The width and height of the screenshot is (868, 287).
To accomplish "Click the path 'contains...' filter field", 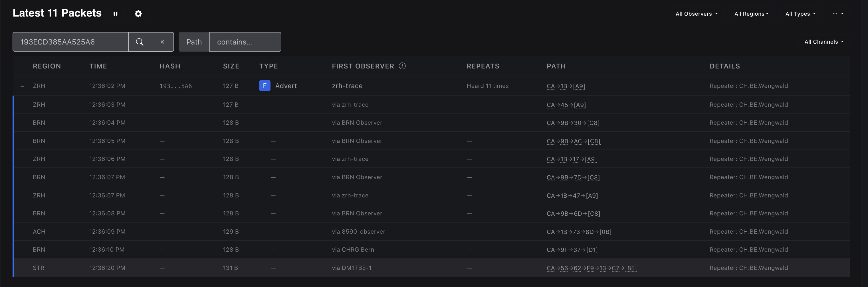I will pos(245,42).
